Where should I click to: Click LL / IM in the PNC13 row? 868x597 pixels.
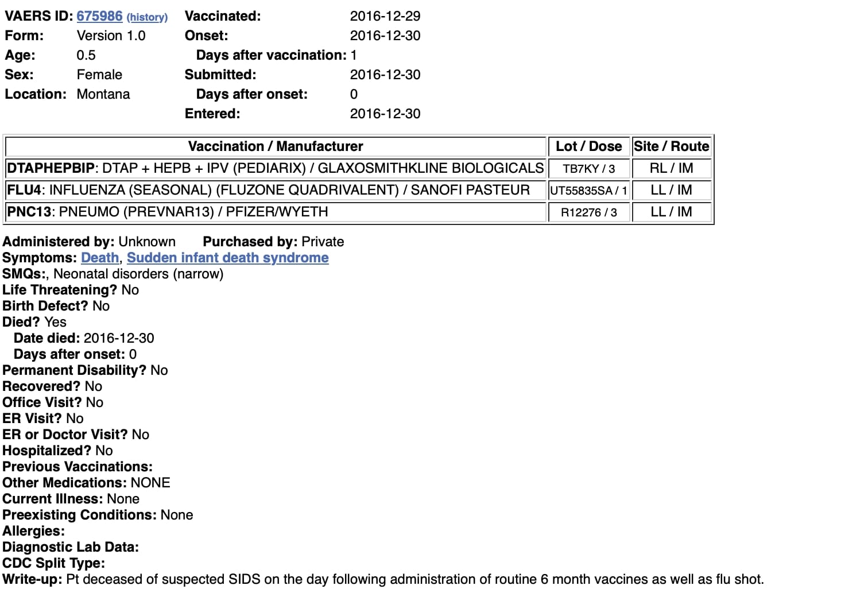[x=672, y=212]
